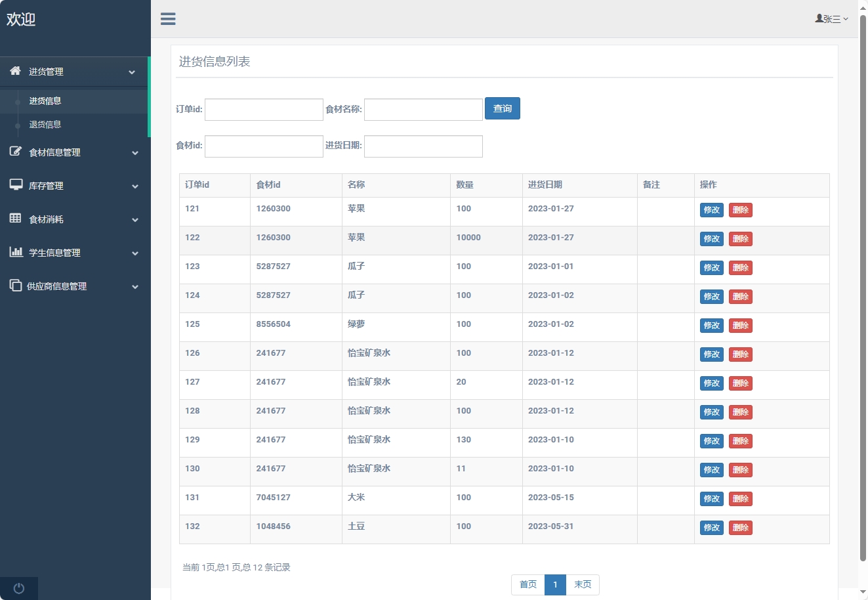Open the 退货信息 submenu item
This screenshot has height=600, width=868.
point(45,125)
